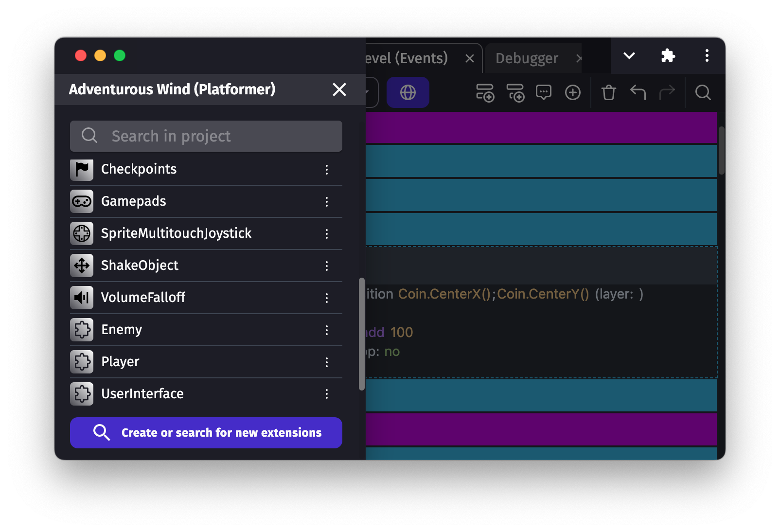The image size is (780, 532).
Task: Click the add sub-event icon
Action: (x=515, y=92)
